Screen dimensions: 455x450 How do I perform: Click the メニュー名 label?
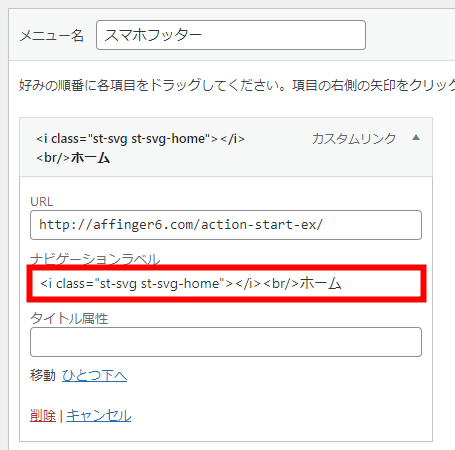click(52, 35)
